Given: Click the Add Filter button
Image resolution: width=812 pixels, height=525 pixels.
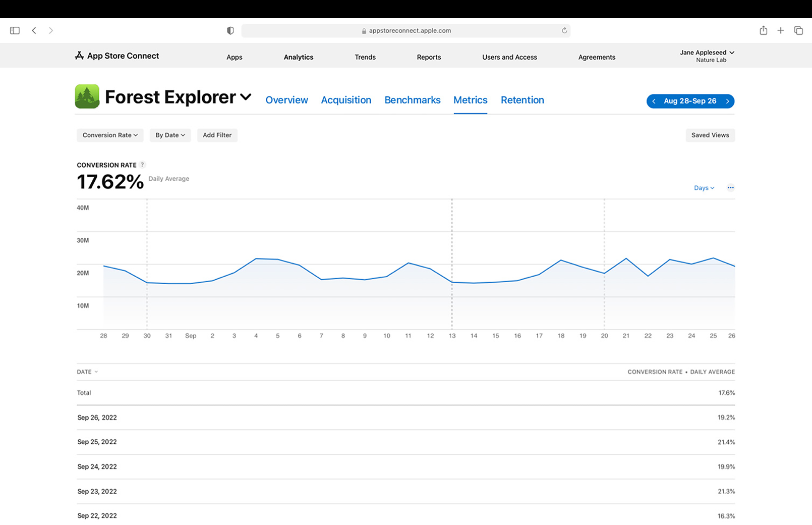Looking at the screenshot, I should click(217, 135).
